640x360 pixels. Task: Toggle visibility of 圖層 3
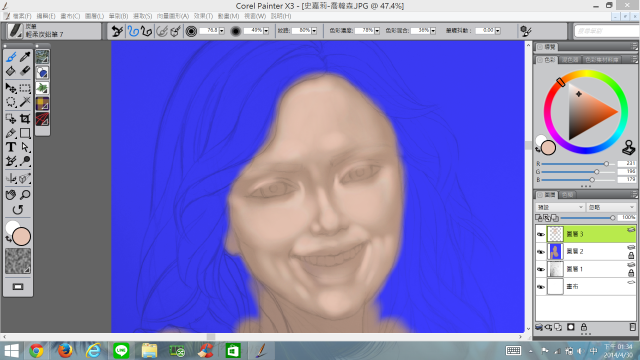[541, 234]
